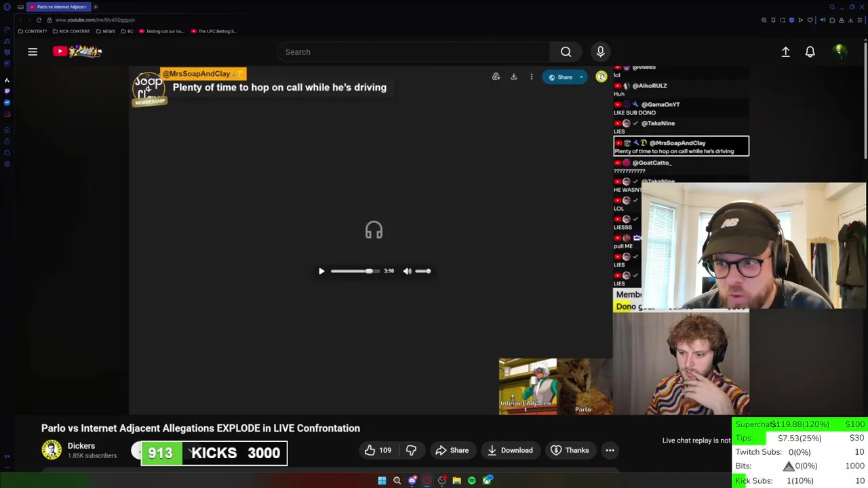This screenshot has width=868, height=488.
Task: Click the @AikoRULZ chat username
Action: [x=650, y=85]
